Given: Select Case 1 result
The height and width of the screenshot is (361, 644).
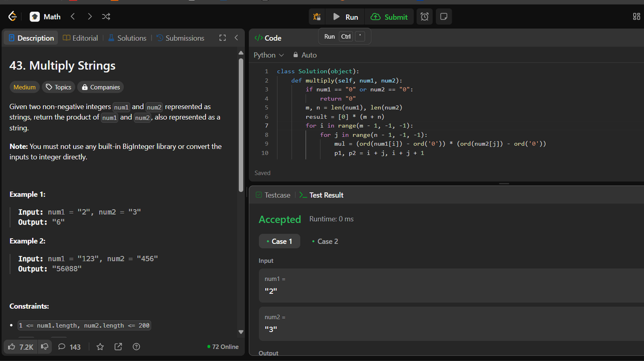Looking at the screenshot, I should [x=279, y=241].
